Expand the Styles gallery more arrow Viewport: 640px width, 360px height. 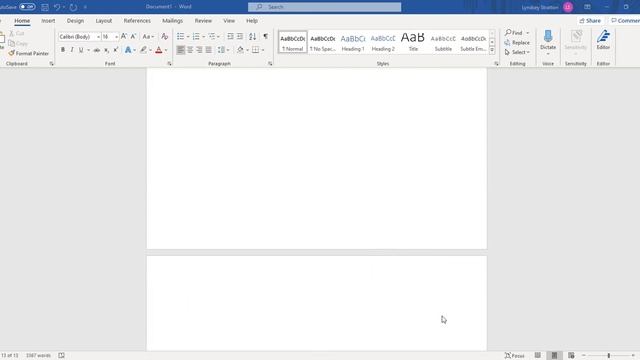[x=492, y=51]
